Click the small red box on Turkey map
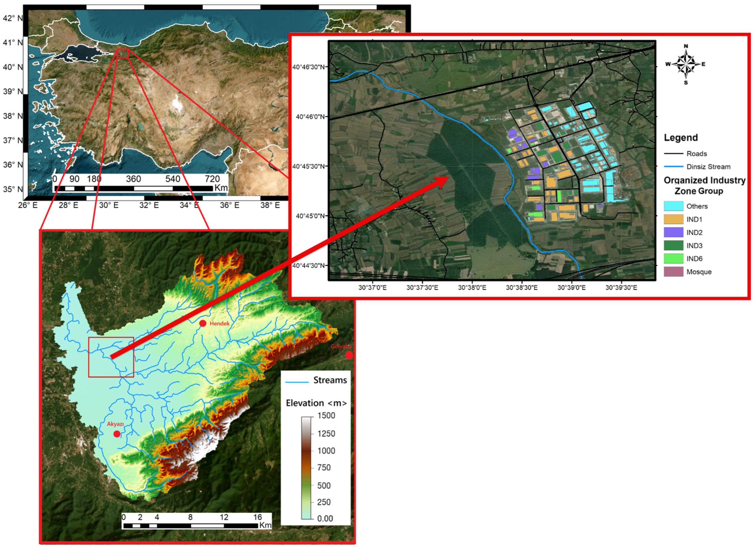This screenshot has width=756, height=549. 122,53
